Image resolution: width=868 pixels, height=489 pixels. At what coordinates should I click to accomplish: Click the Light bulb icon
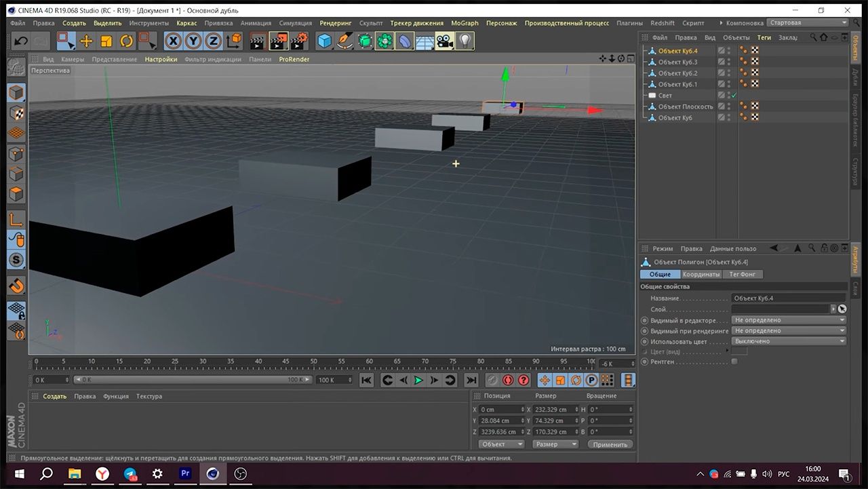[465, 41]
